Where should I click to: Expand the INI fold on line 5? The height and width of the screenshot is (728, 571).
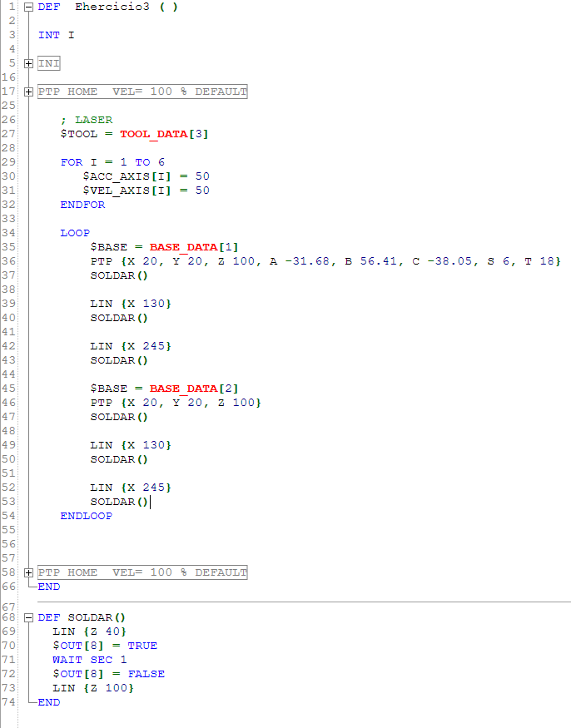point(29,63)
